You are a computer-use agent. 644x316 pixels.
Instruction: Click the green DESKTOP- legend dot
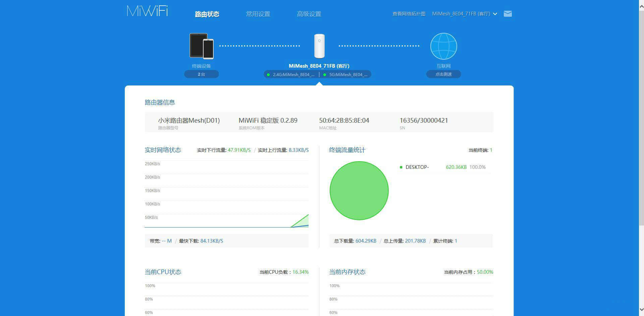(400, 167)
